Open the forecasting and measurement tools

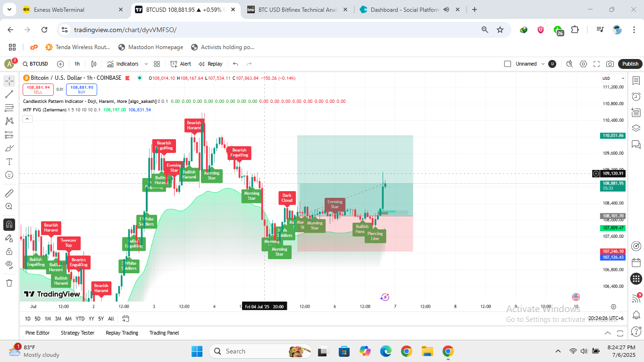click(9, 135)
